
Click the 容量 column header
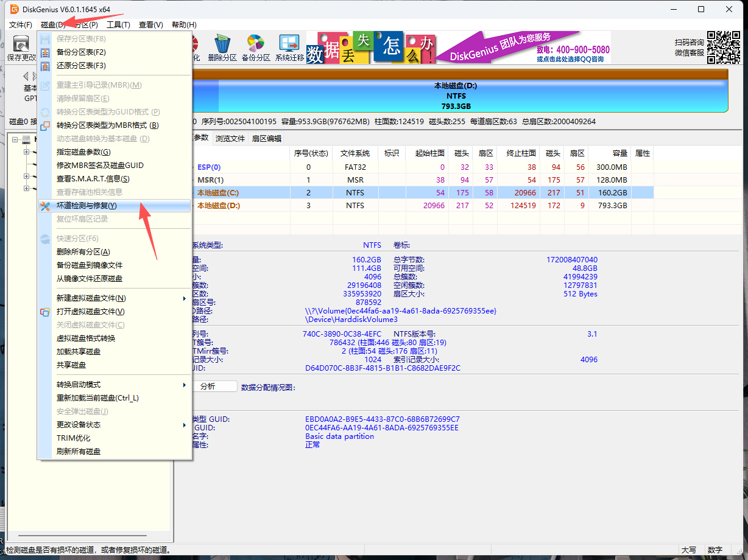[x=610, y=153]
